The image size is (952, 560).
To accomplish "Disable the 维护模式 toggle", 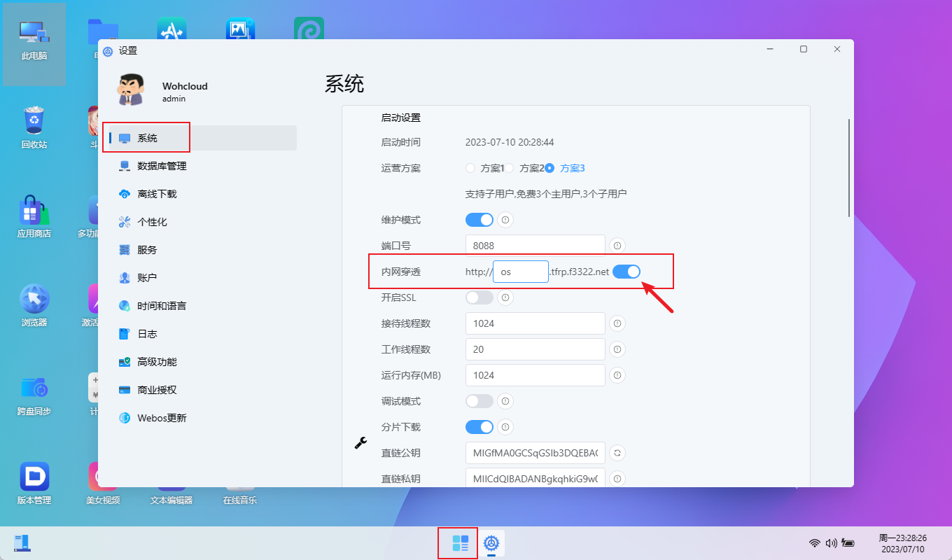I will coord(479,219).
